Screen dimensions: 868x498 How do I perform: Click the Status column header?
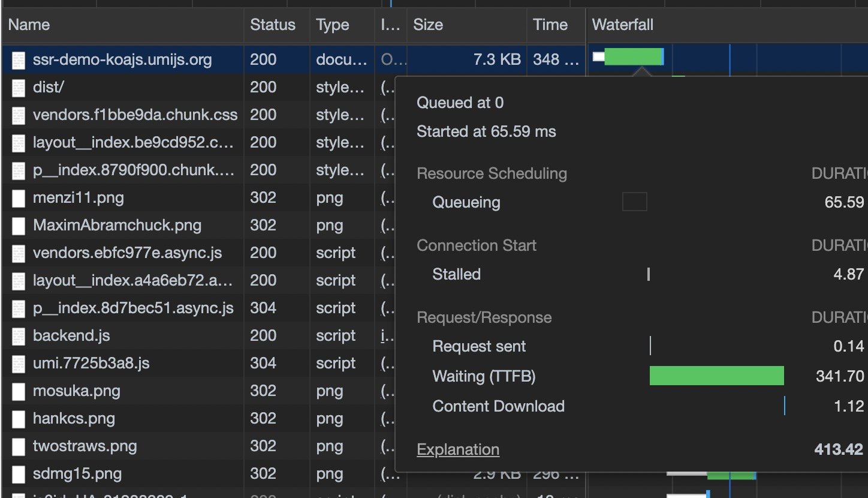273,25
